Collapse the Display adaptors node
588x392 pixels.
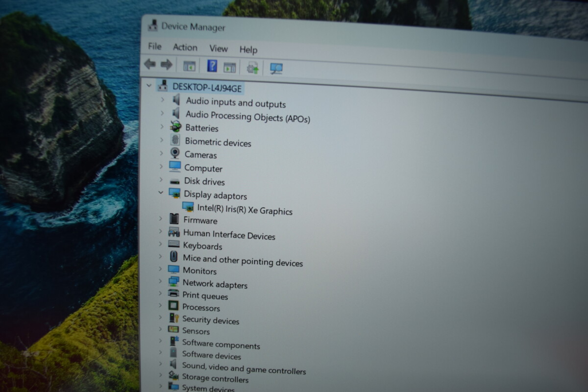click(161, 193)
